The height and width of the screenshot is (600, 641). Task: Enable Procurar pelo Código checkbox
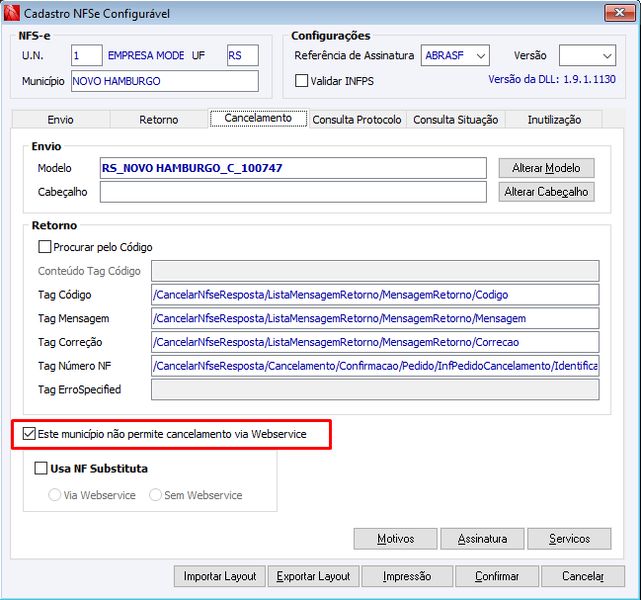[x=44, y=247]
